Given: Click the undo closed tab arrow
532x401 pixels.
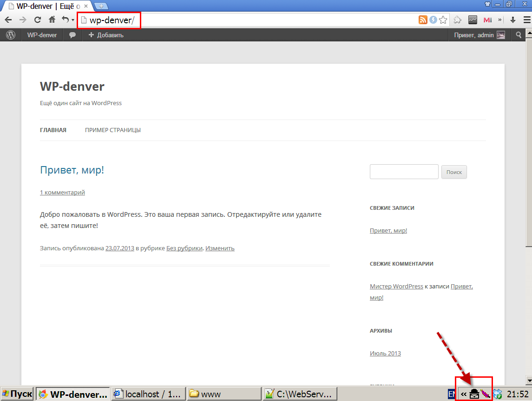Looking at the screenshot, I should pos(65,20).
